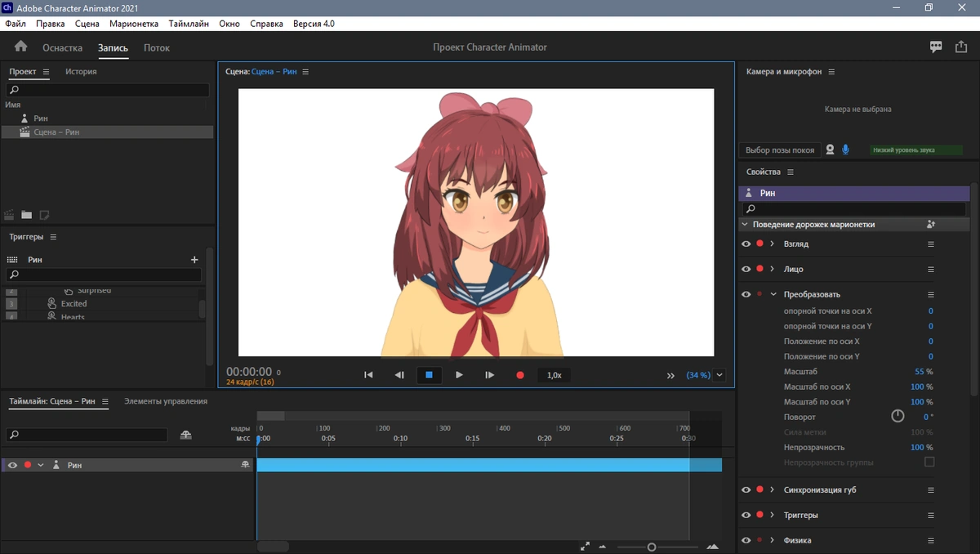Screen dimensions: 980x554
Task: Click the 1,0x playback speed field
Action: click(554, 375)
